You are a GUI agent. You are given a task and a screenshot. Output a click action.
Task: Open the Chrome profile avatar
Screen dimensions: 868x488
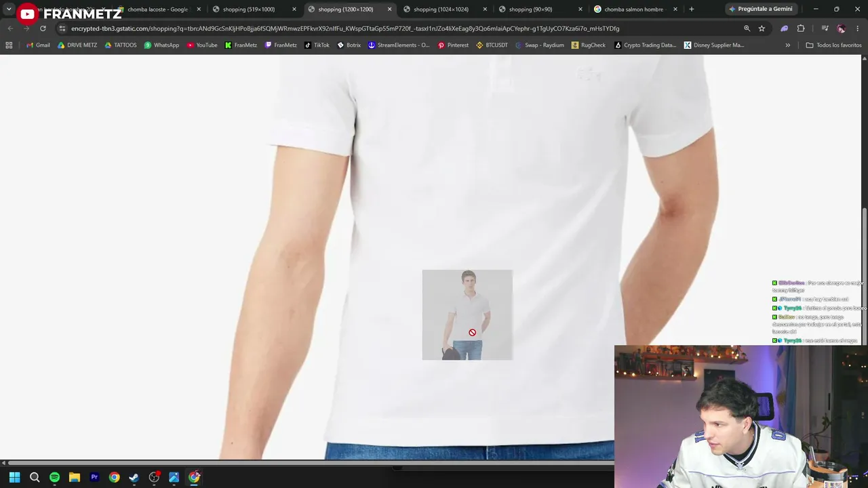coord(841,28)
